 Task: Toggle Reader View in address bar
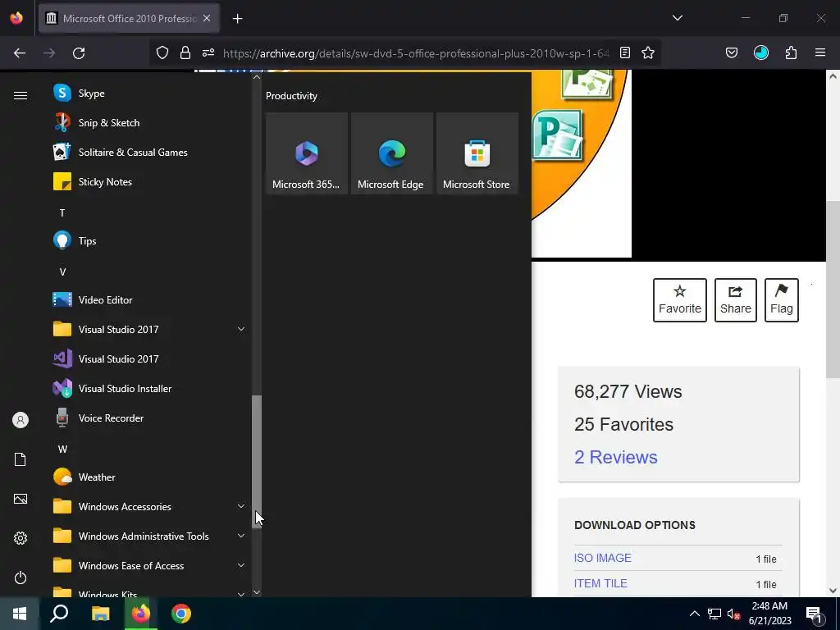click(x=624, y=53)
